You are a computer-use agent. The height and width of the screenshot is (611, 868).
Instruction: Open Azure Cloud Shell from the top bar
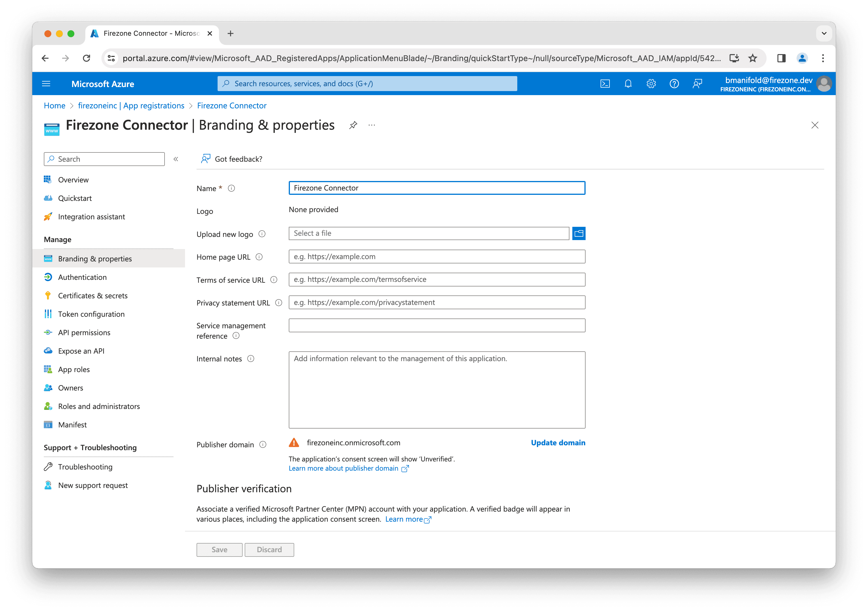(605, 84)
